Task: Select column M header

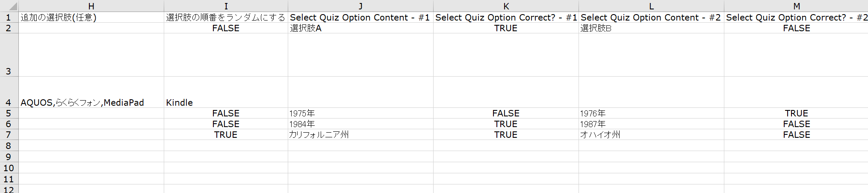Action: coord(796,6)
